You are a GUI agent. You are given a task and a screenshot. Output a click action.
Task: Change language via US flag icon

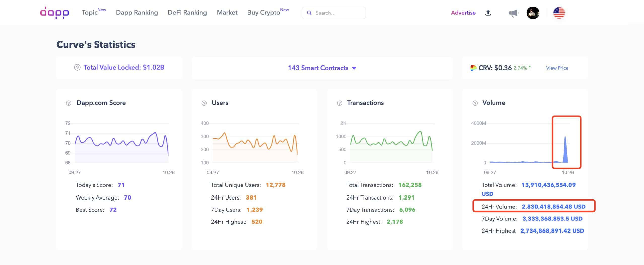pyautogui.click(x=559, y=13)
